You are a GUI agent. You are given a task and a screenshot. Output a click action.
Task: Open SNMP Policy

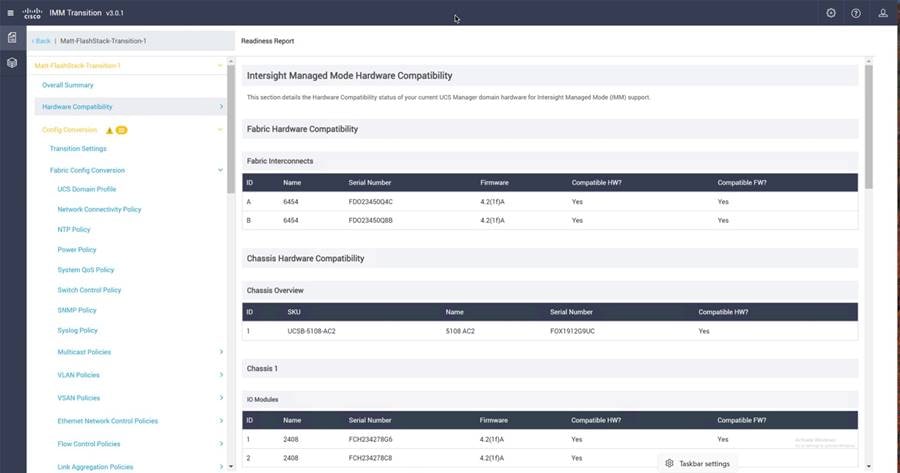coord(77,310)
